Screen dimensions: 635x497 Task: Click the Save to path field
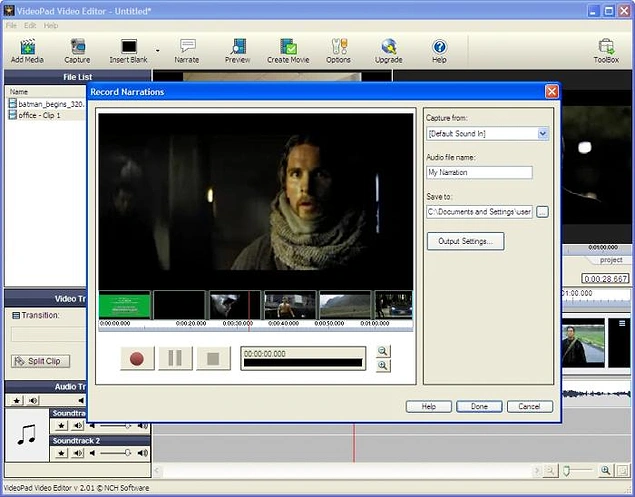[x=479, y=212]
